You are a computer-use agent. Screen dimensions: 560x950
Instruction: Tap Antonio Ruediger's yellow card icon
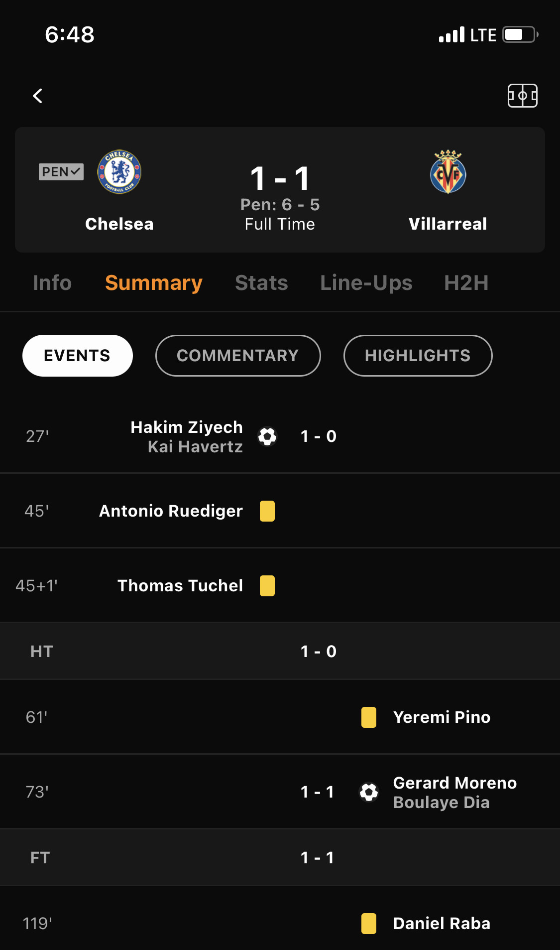(x=267, y=511)
